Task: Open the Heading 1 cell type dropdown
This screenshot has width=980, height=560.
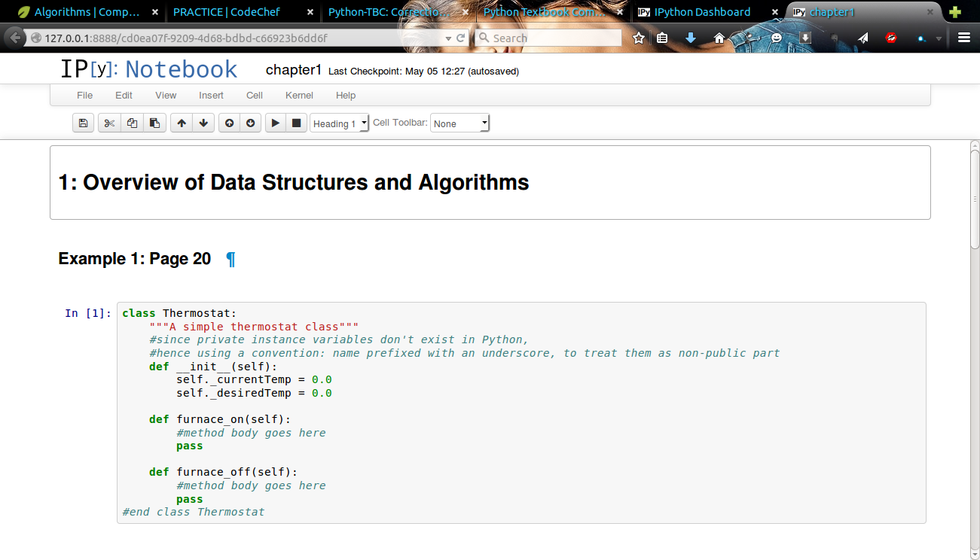Action: coord(340,123)
